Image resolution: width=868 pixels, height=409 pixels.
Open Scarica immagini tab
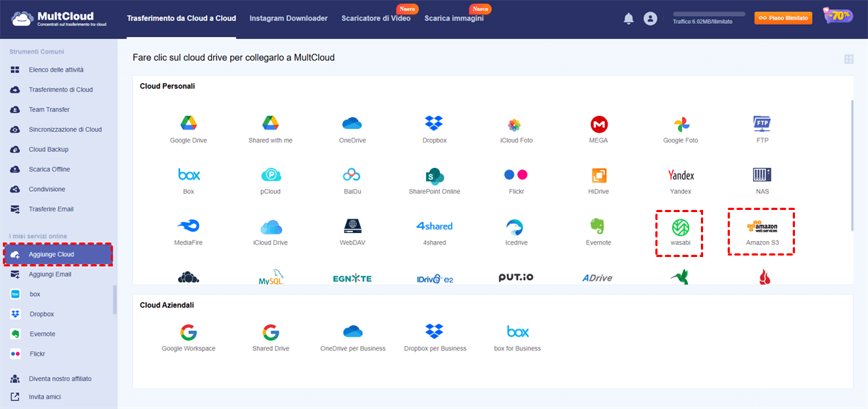pyautogui.click(x=454, y=18)
